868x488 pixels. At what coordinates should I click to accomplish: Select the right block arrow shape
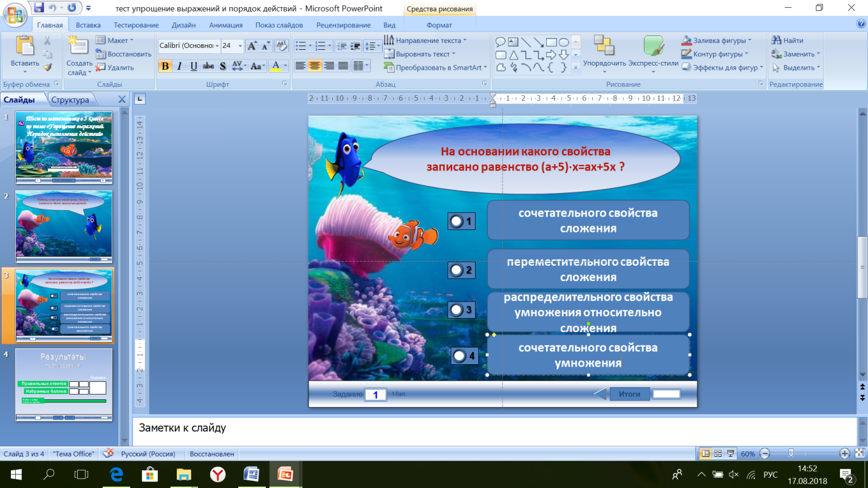click(x=551, y=55)
